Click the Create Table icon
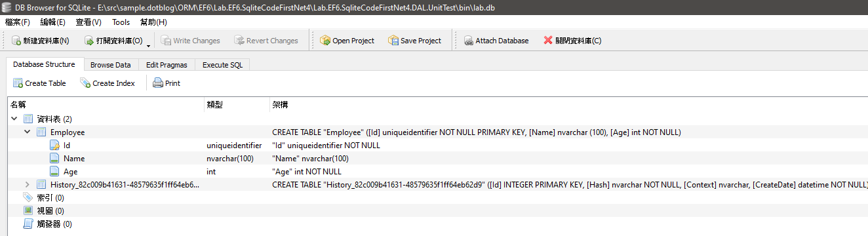 point(18,83)
